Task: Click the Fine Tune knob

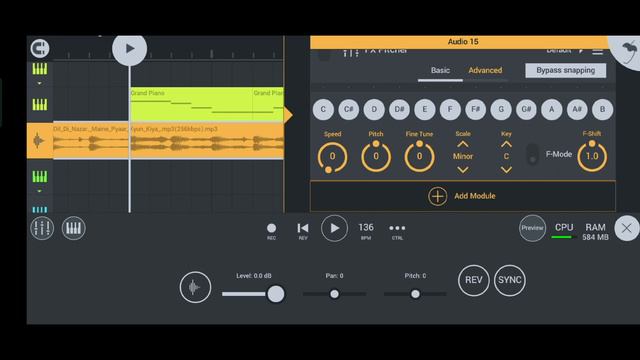Action: [x=419, y=156]
